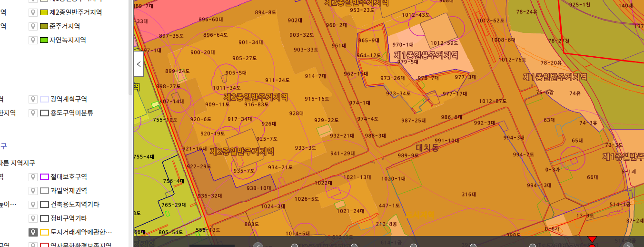Click parcel 991-10대 on the map
Viewport: 644px width, 247px height.
tap(446, 140)
